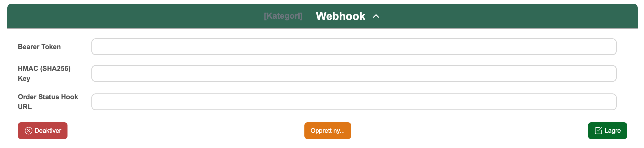Click the Order Status Hook URL label

[48, 102]
